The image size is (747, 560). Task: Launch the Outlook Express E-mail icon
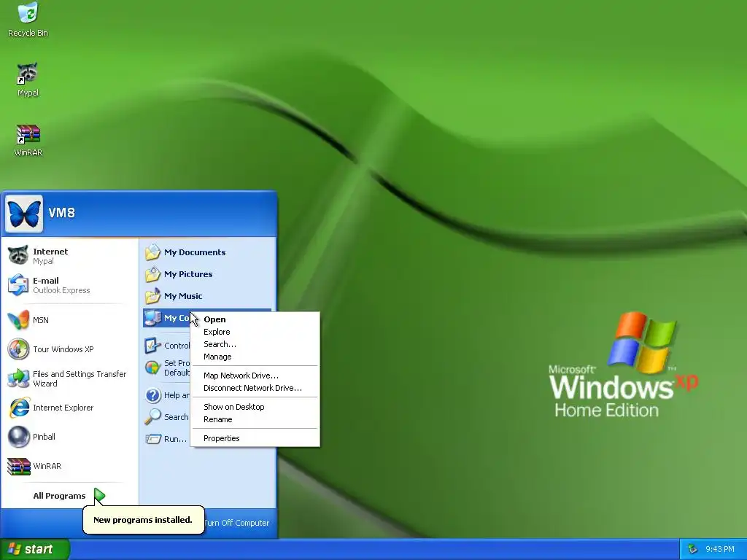coord(18,285)
